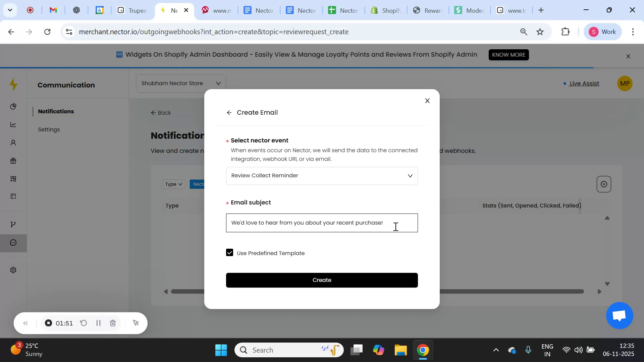This screenshot has height=362, width=644.
Task: Open the settings gear in the sidebar
Action: 13,270
